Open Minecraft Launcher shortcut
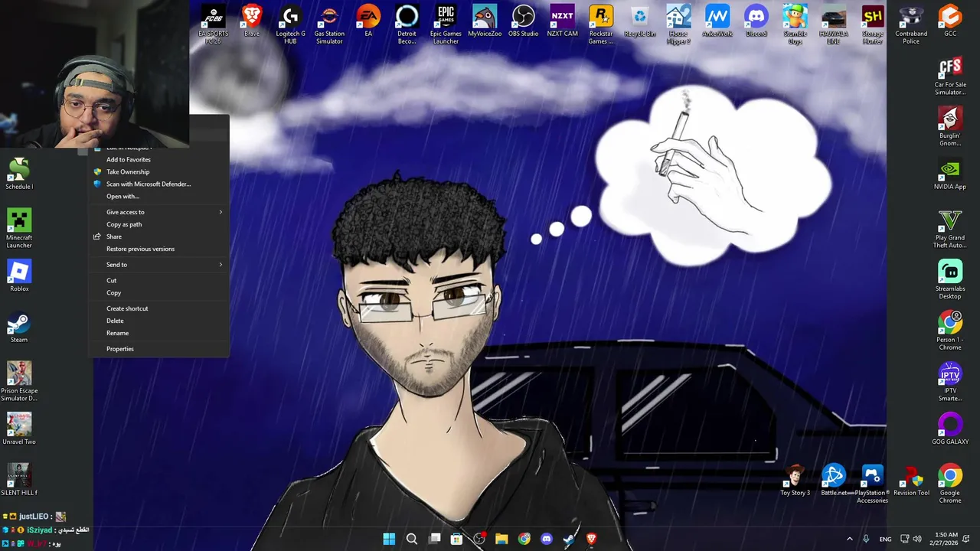 pyautogui.click(x=19, y=229)
